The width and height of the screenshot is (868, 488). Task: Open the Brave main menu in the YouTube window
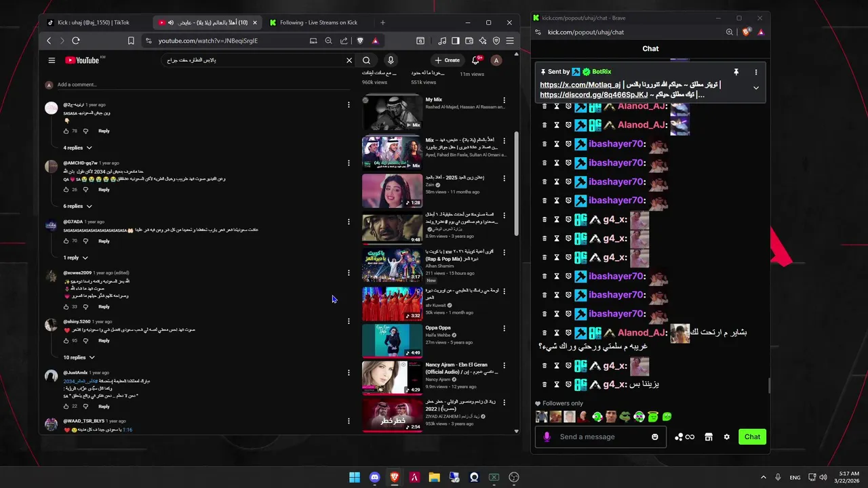[x=510, y=41]
